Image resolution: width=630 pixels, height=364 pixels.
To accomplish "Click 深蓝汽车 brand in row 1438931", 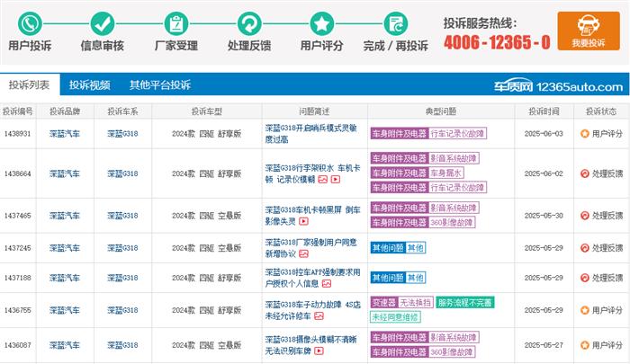I will coord(65,134).
